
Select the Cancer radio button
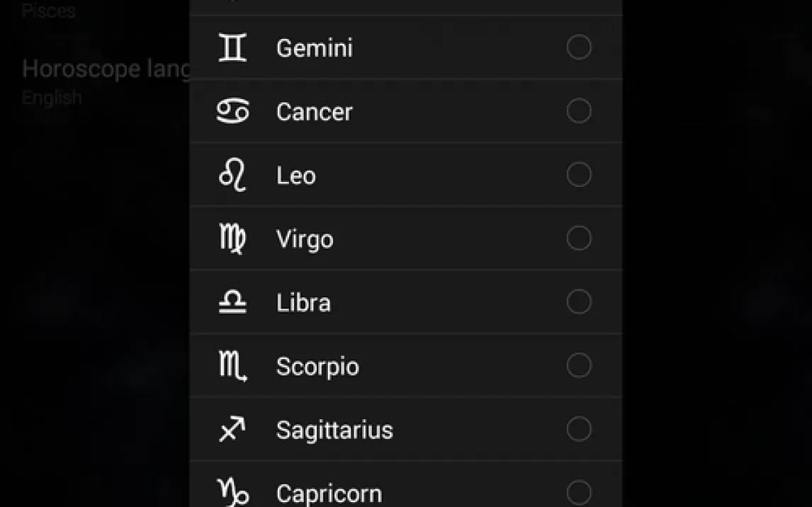(x=579, y=111)
